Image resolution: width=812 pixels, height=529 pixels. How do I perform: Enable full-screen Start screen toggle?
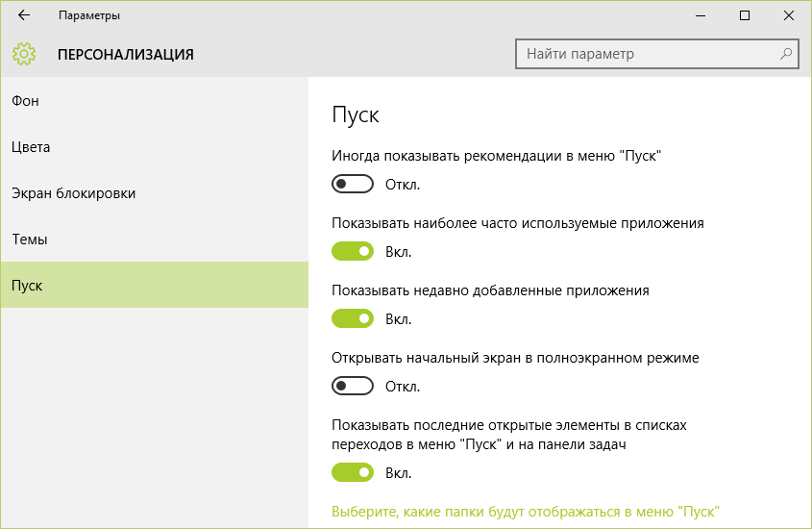(x=352, y=386)
